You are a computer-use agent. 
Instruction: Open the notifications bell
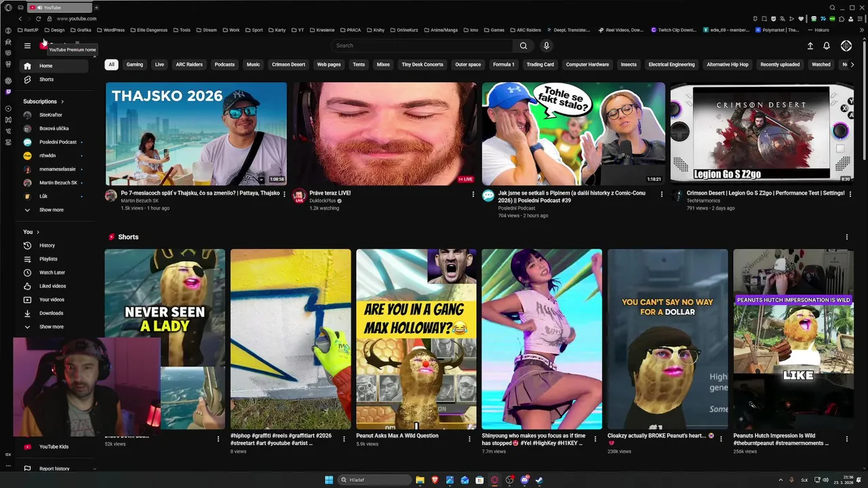pyautogui.click(x=826, y=45)
